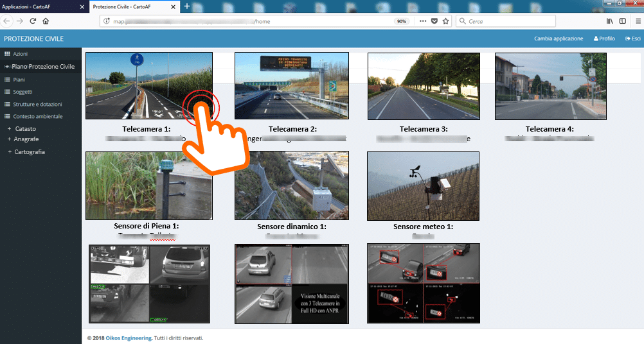Click the PROTEZIONE CIVILE header title

[33, 39]
